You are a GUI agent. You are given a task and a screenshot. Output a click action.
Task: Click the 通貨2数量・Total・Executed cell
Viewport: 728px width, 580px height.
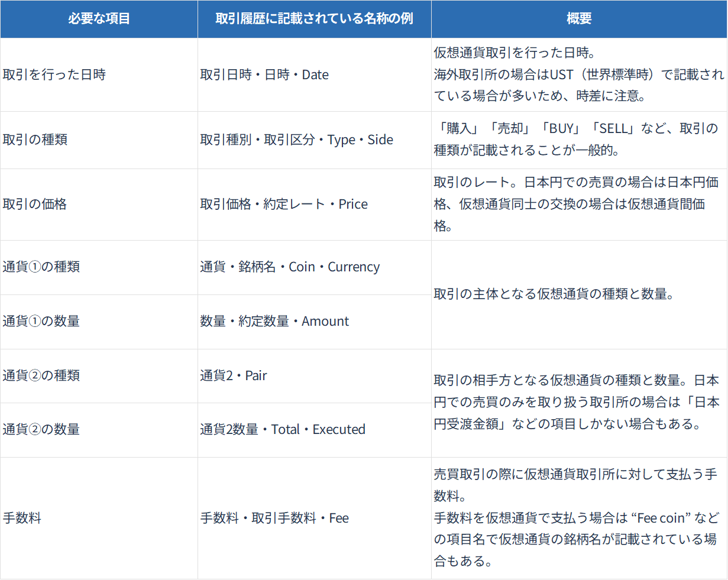tap(283, 429)
